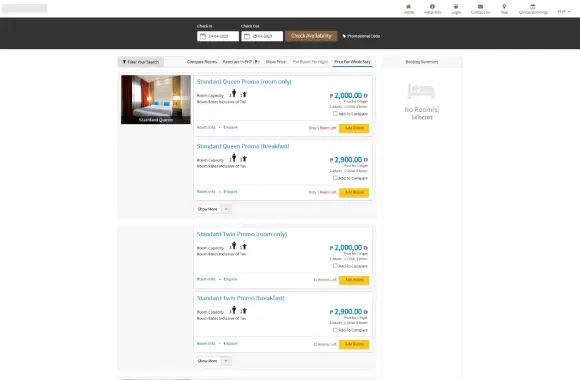This screenshot has height=380, width=580.
Task: Switch to Per Room Per Night pricing
Action: 310,62
